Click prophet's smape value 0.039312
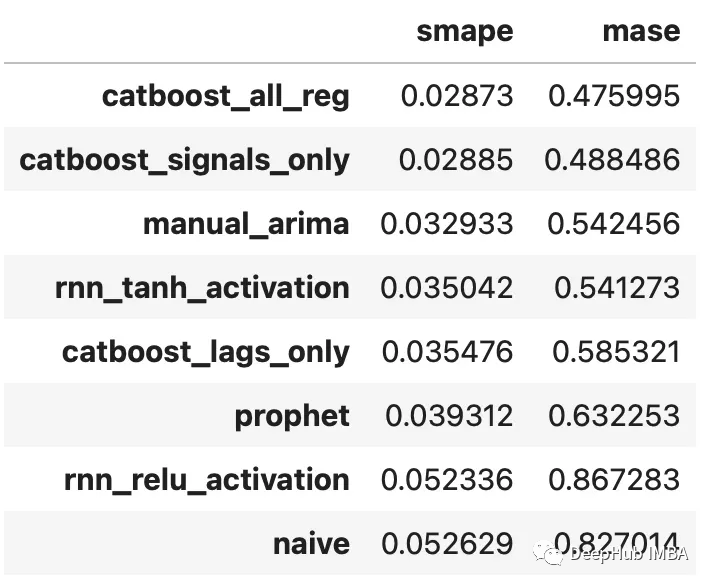The image size is (710, 586). [x=447, y=416]
